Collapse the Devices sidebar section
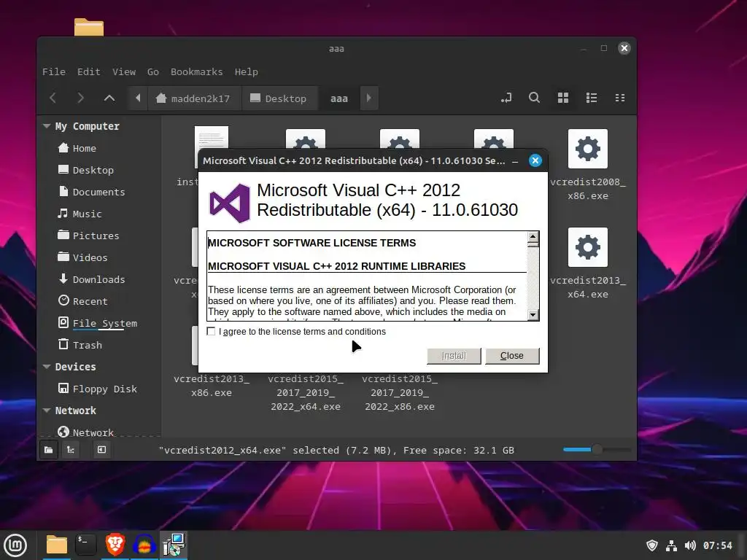 click(47, 367)
